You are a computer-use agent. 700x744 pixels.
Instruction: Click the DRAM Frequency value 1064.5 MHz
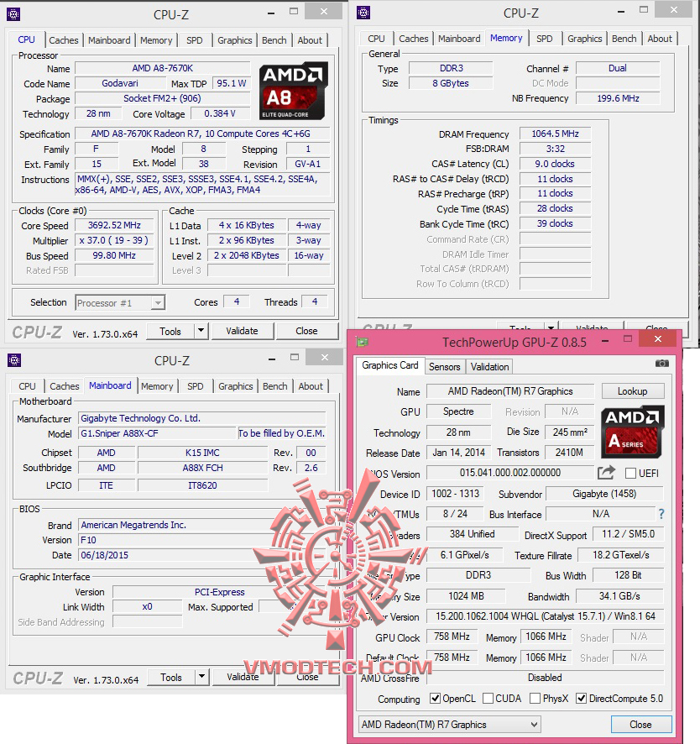555,134
